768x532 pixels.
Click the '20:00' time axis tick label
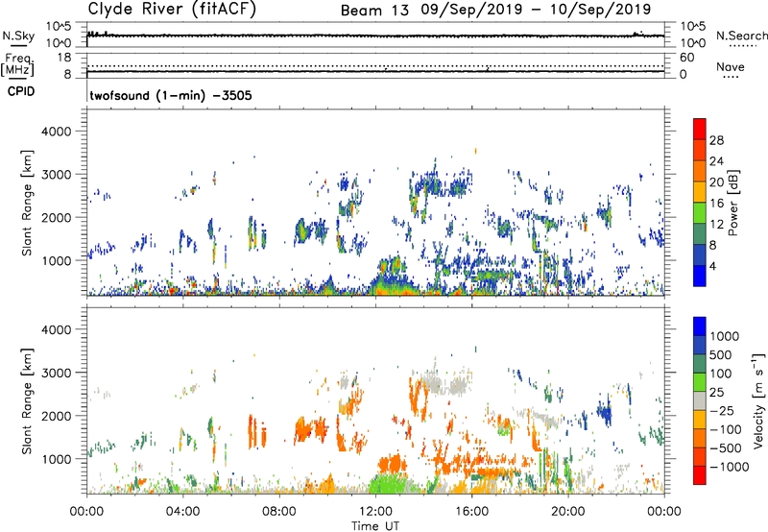click(x=568, y=512)
